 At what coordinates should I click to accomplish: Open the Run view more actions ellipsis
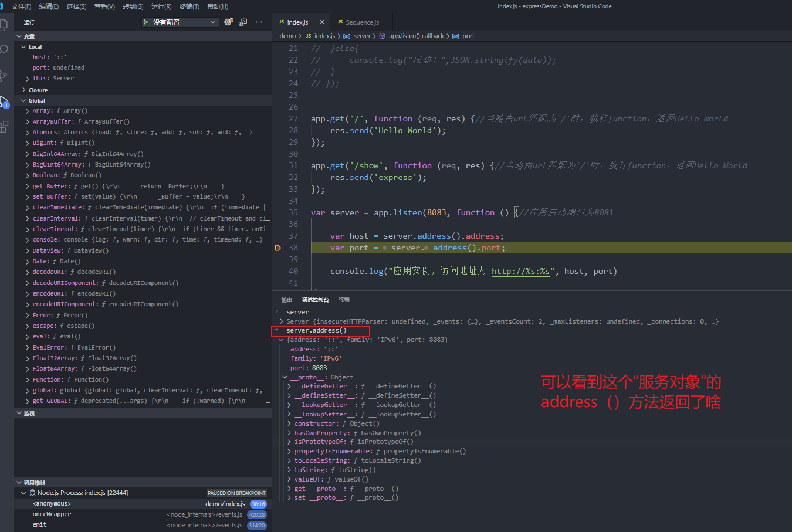coord(259,22)
